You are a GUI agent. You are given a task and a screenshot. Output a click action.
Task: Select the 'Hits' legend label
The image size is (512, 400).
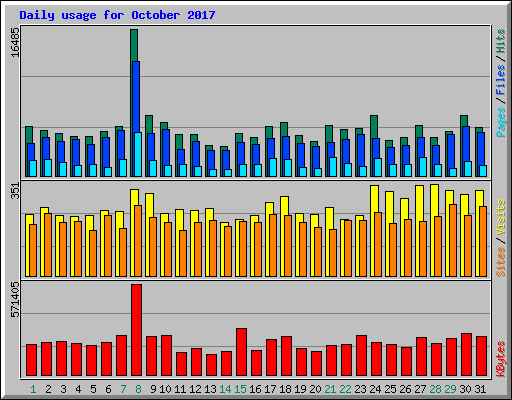[x=501, y=41]
